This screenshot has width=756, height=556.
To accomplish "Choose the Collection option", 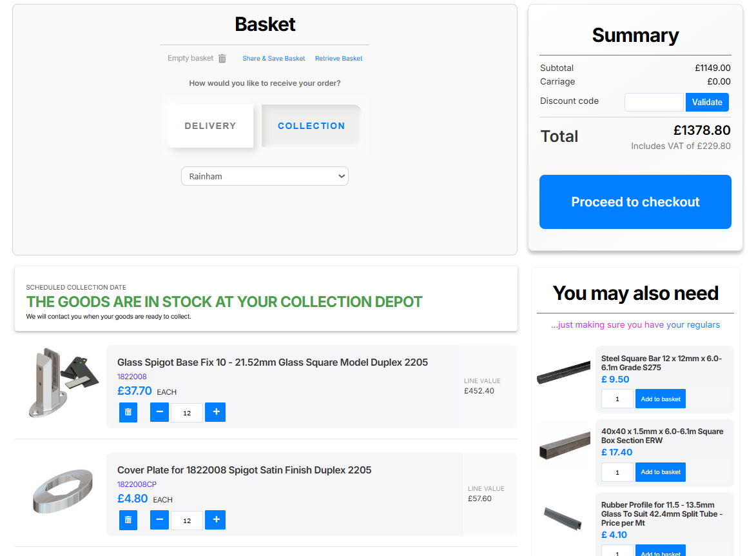I will tap(311, 126).
